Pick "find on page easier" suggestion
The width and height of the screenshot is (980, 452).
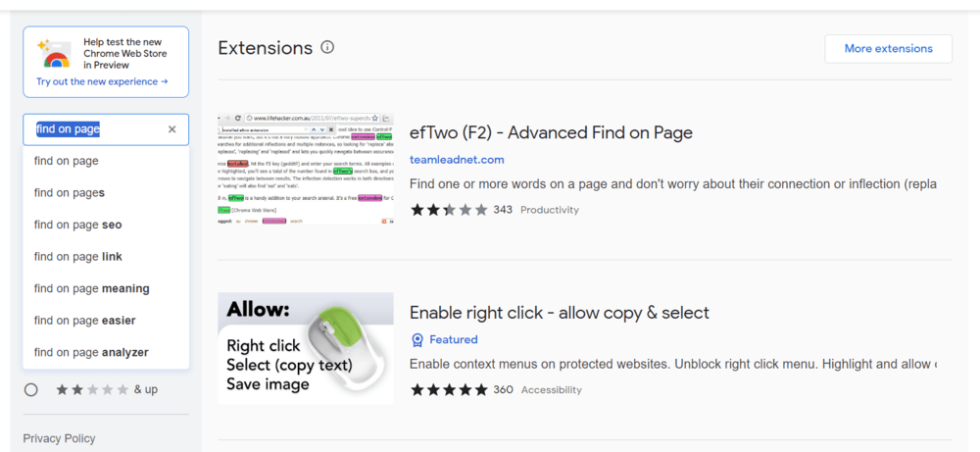point(85,321)
